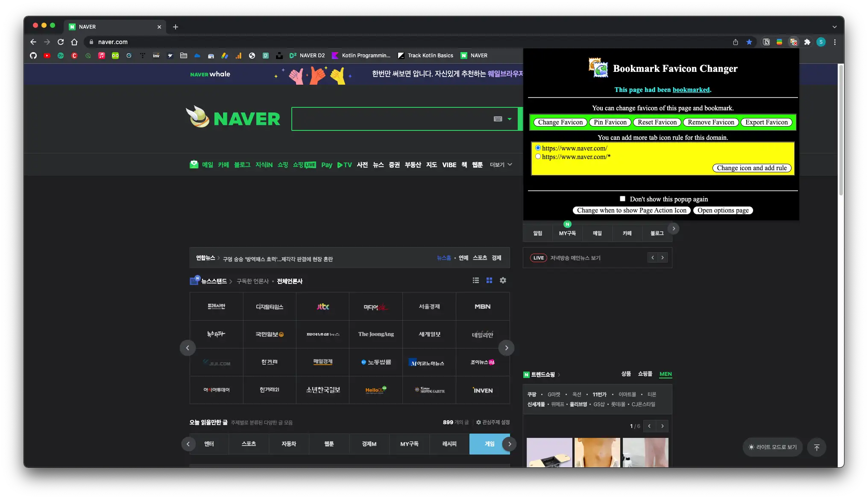Screen dimensions: 868x499
Task: Click the bookmark star icon in address bar
Action: pyautogui.click(x=749, y=42)
